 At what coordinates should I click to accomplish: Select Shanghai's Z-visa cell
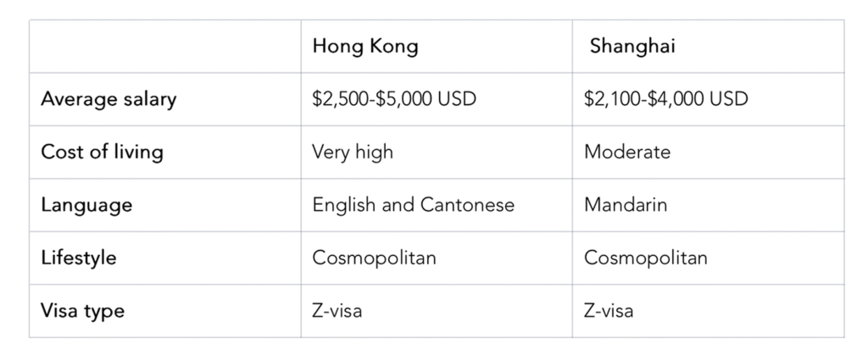pyautogui.click(x=609, y=311)
